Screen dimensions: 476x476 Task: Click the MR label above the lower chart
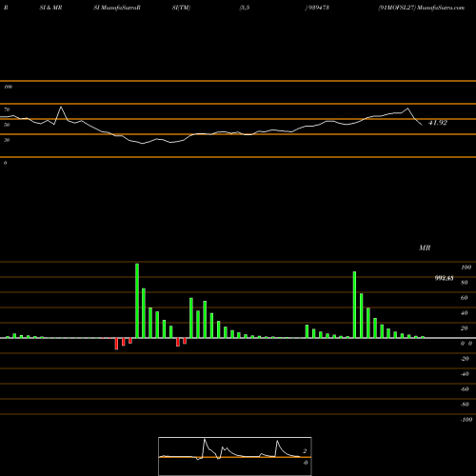click(425, 248)
